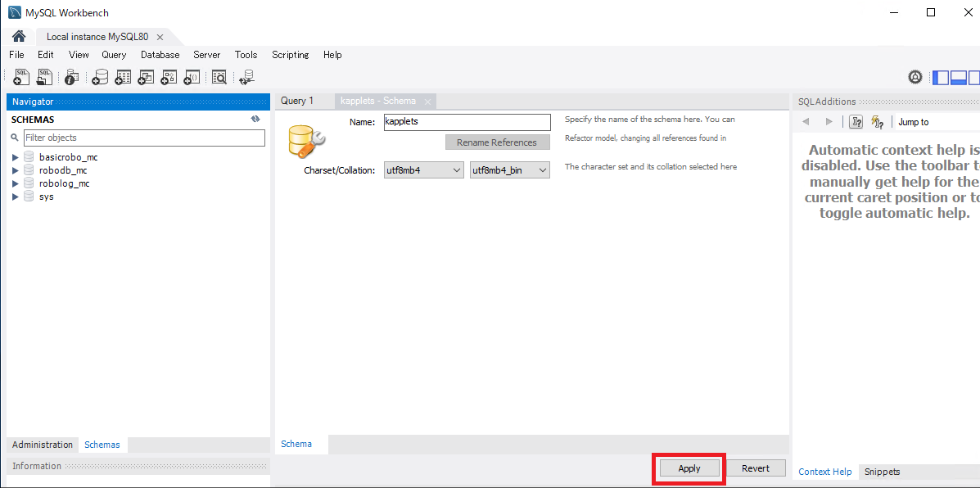Click the Revert button
Screen dimensions: 980x488
[x=756, y=468]
